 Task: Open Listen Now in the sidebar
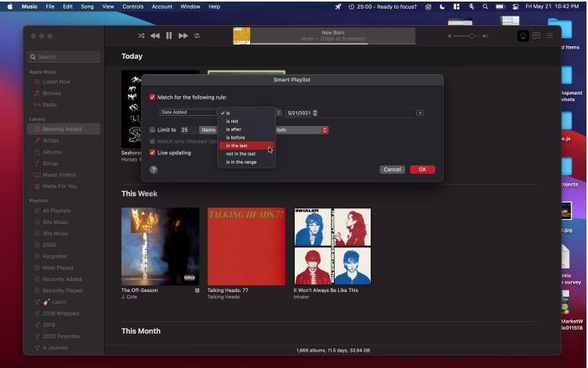56,81
